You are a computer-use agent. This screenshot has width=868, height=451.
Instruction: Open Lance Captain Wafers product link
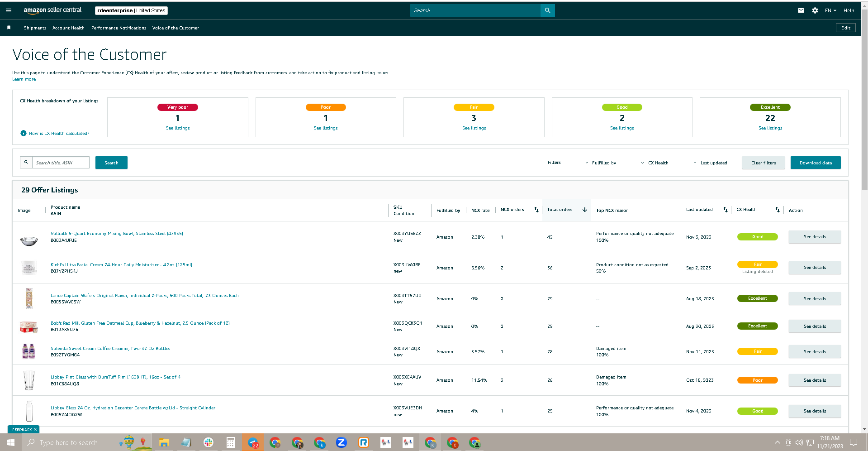point(144,295)
